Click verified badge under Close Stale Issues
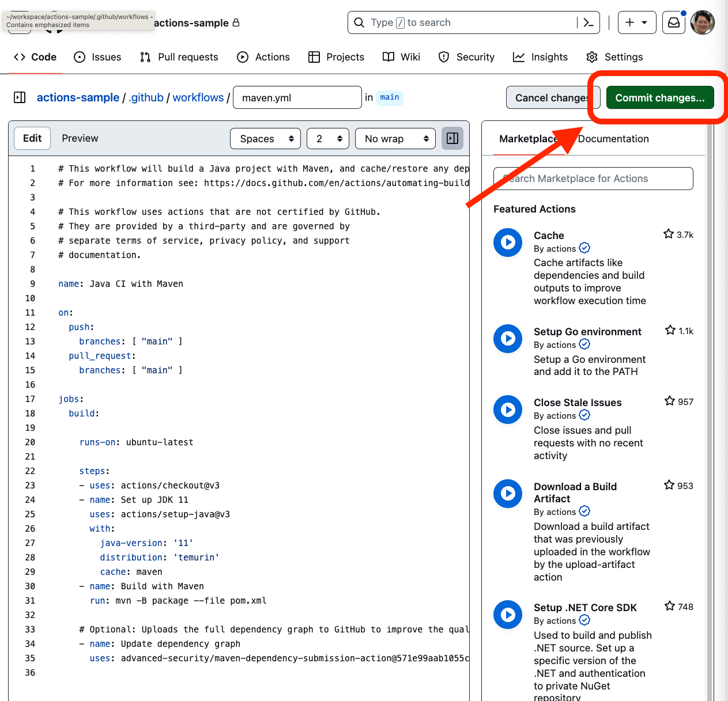 [x=584, y=415]
